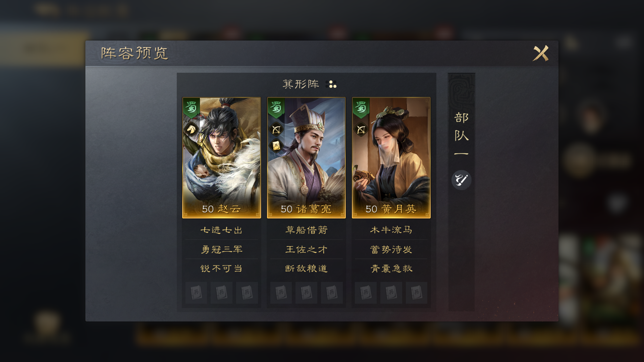Open the 黄月英 general card

click(x=391, y=158)
